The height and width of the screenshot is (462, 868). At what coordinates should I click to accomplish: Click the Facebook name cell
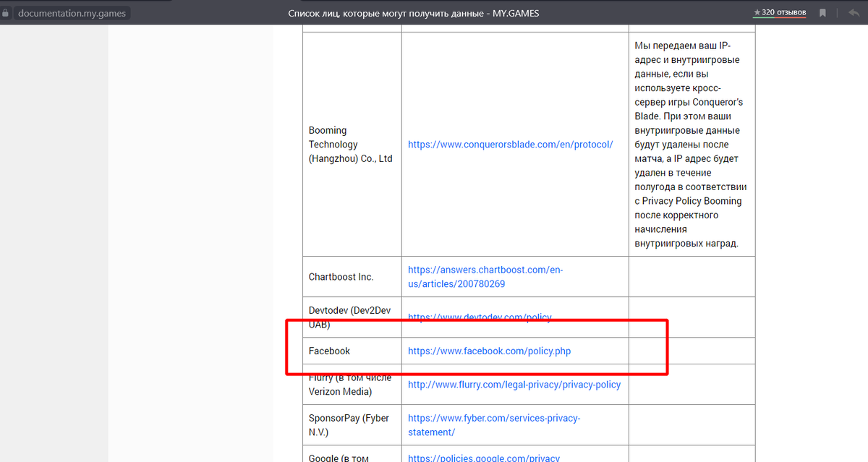pyautogui.click(x=352, y=351)
